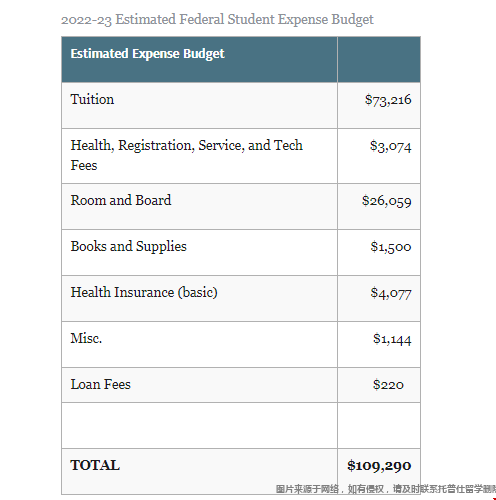Click the Misc. row label
This screenshot has width=496, height=500.
[x=86, y=338]
